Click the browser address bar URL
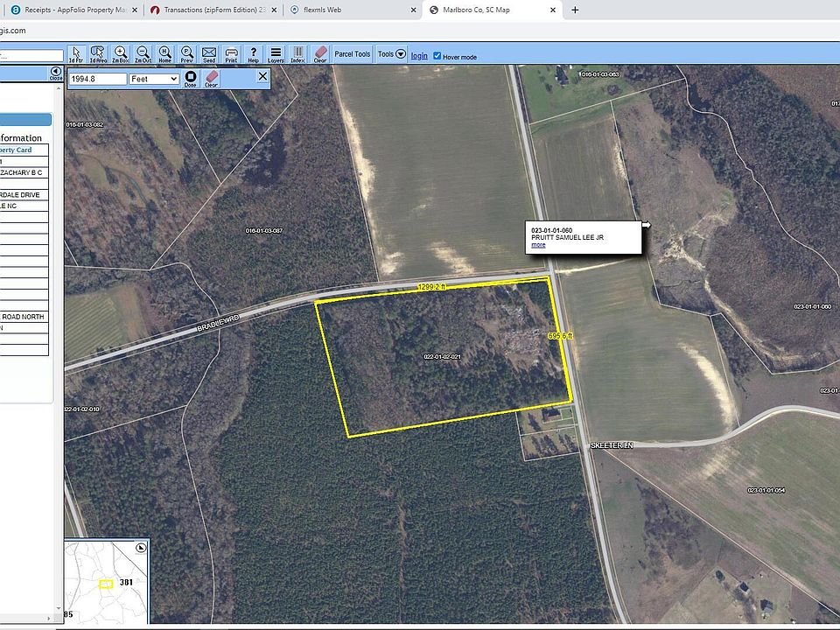 tap(13, 31)
